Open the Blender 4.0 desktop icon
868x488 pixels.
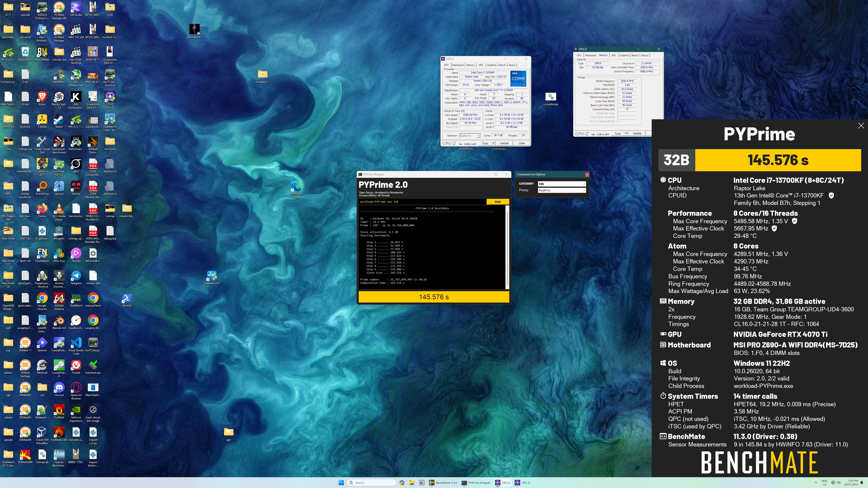(59, 322)
